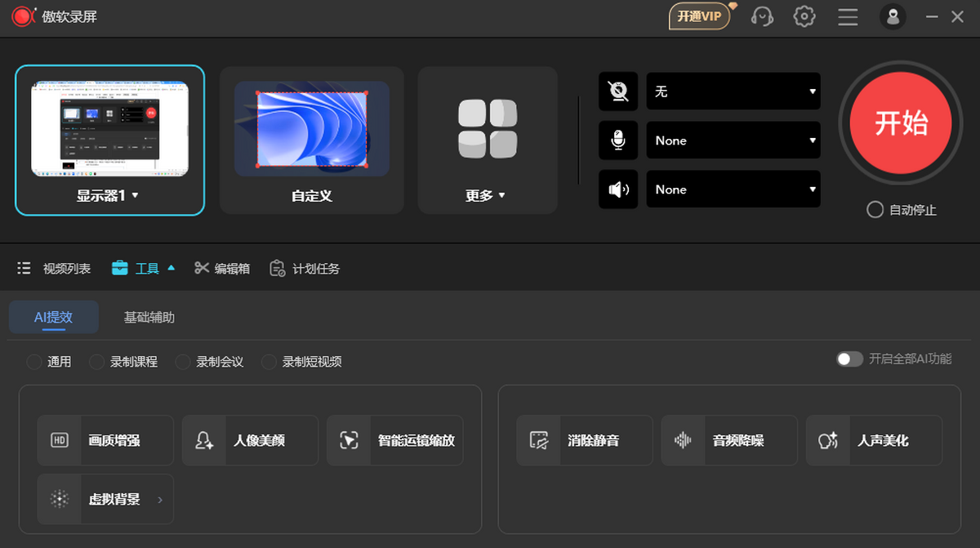Image resolution: width=980 pixels, height=548 pixels.
Task: Open the webcam dropdown showing 无
Action: [x=733, y=91]
